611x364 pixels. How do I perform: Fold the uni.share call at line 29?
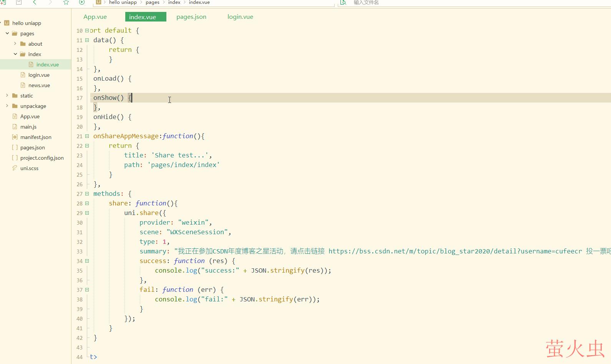point(87,213)
